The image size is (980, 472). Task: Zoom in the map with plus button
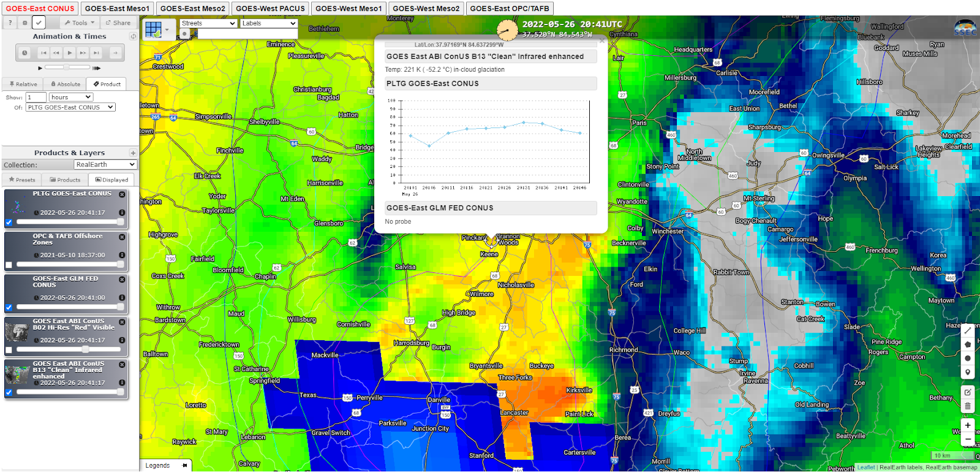pos(968,425)
